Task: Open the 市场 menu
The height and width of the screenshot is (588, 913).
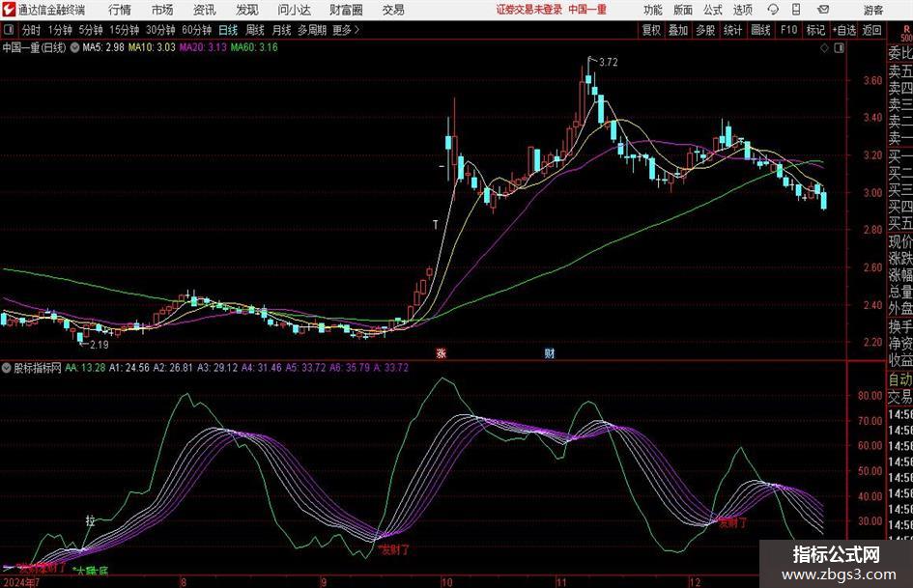Action: point(162,10)
